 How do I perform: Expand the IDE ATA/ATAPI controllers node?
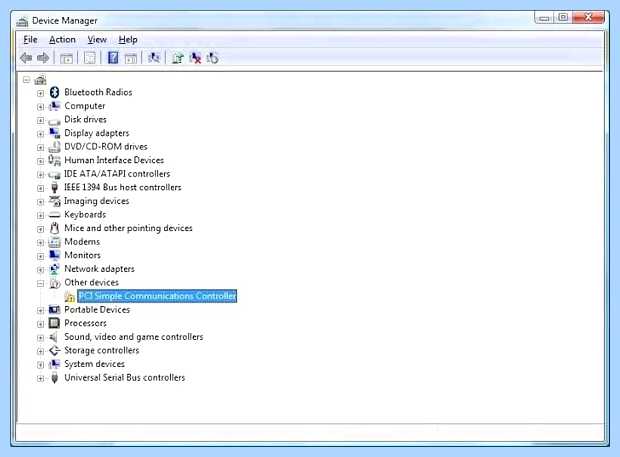(x=40, y=174)
